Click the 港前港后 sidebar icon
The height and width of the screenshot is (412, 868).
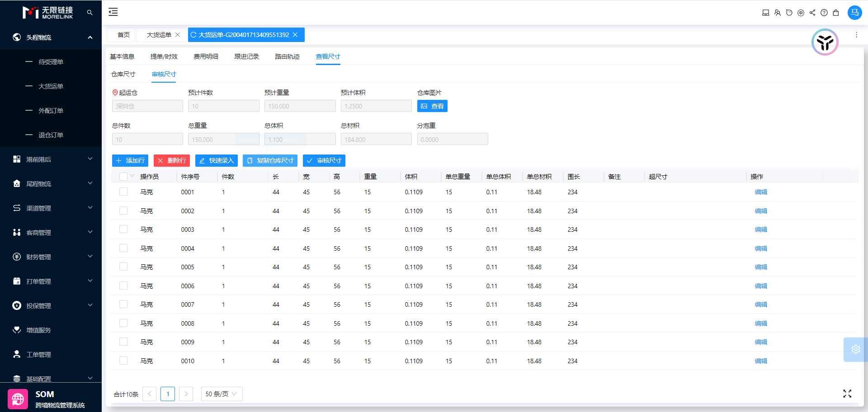pos(17,159)
